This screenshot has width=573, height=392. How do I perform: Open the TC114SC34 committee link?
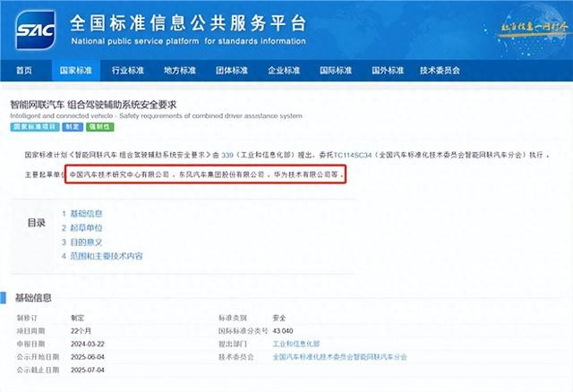pyautogui.click(x=353, y=155)
